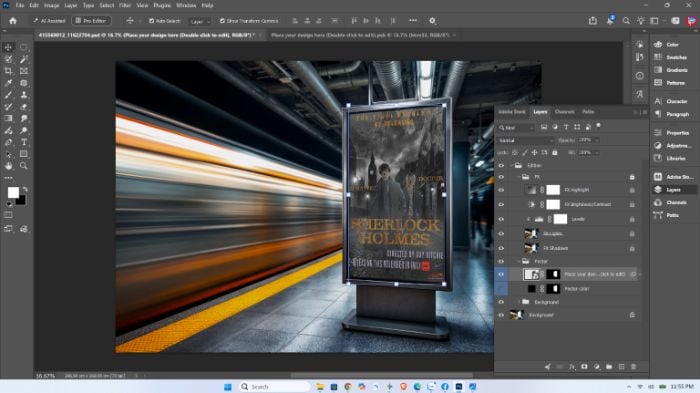Collapse the top Editor group folder
The height and width of the screenshot is (393, 700).
coord(511,166)
